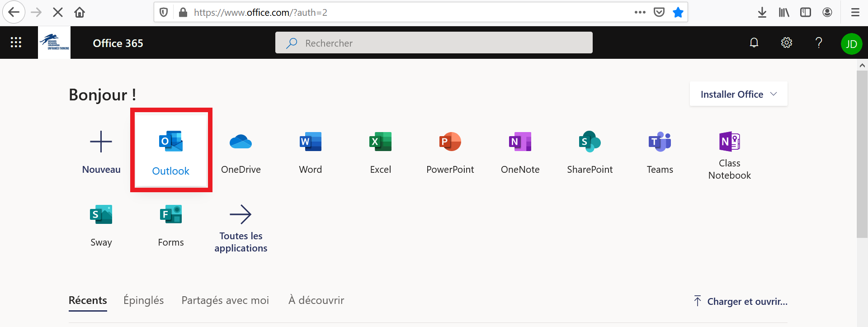Screen dimensions: 868x327
Task: Go forward with the browser forward arrow
Action: (36, 12)
